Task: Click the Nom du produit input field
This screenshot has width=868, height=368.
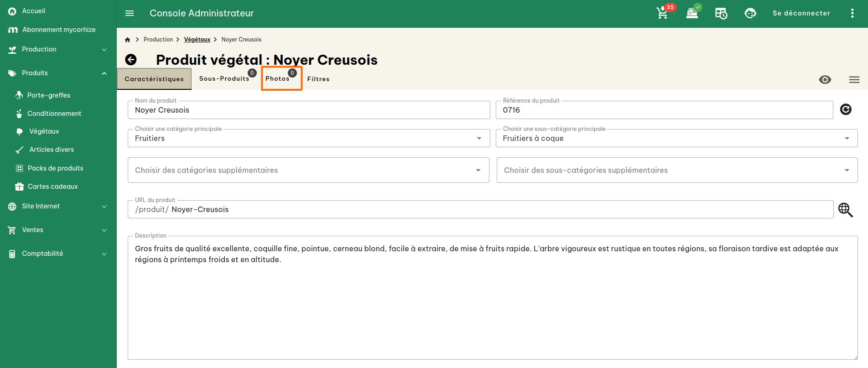Action: coord(309,110)
